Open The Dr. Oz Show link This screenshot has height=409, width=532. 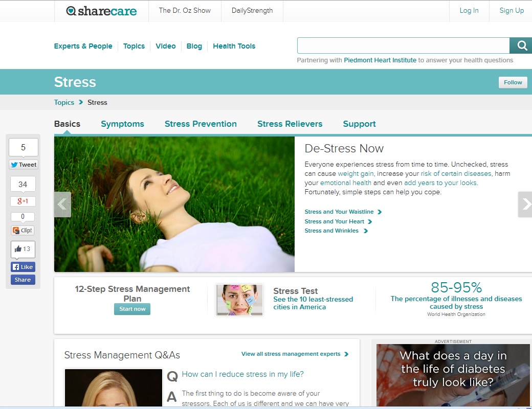click(x=185, y=11)
